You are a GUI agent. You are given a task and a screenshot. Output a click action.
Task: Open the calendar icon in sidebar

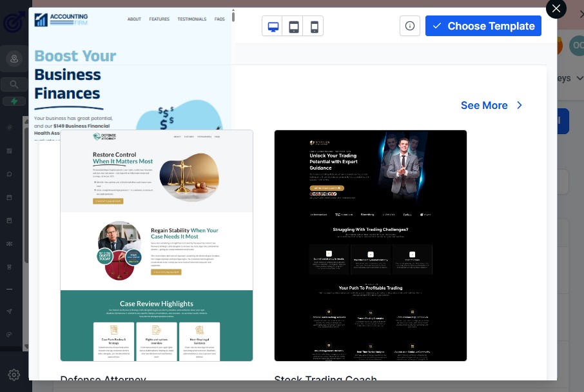click(x=9, y=197)
